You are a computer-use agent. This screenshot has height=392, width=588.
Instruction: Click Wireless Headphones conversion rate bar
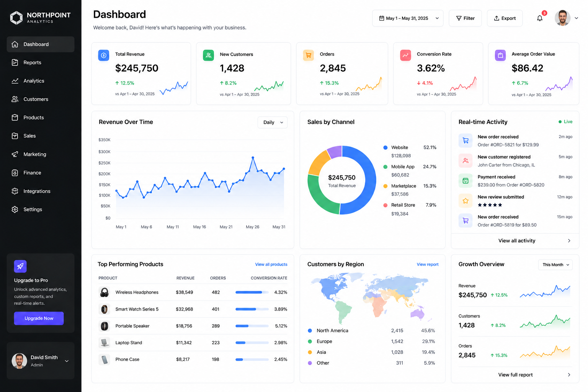(x=252, y=292)
